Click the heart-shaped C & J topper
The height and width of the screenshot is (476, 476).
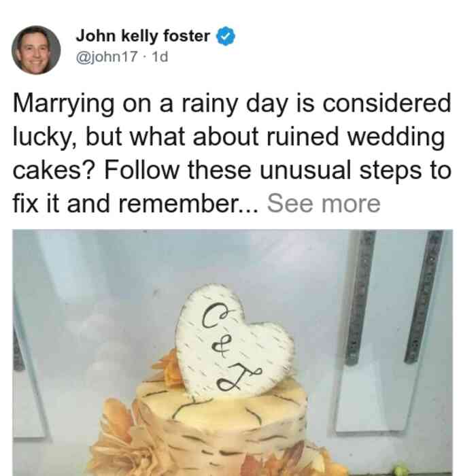tap(234, 341)
